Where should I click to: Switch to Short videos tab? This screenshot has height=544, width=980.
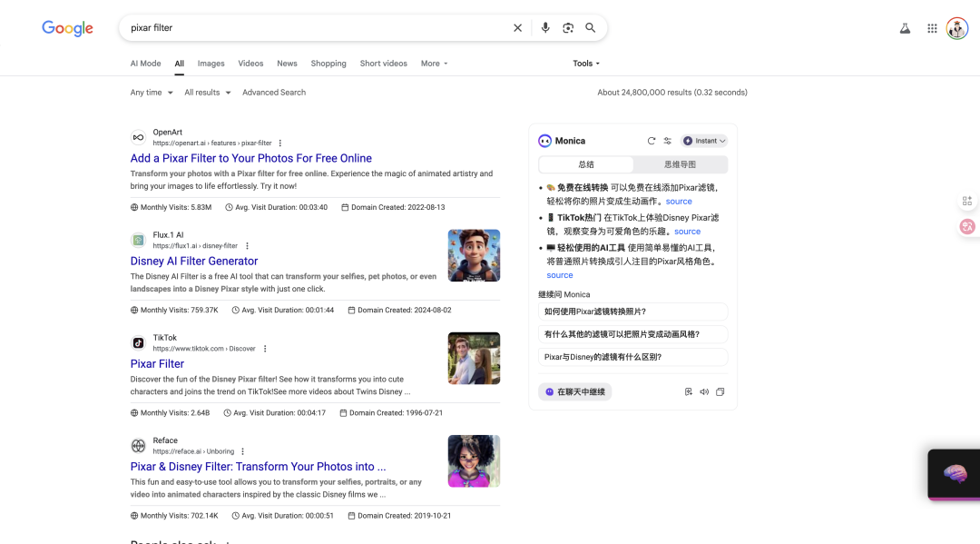tap(383, 64)
